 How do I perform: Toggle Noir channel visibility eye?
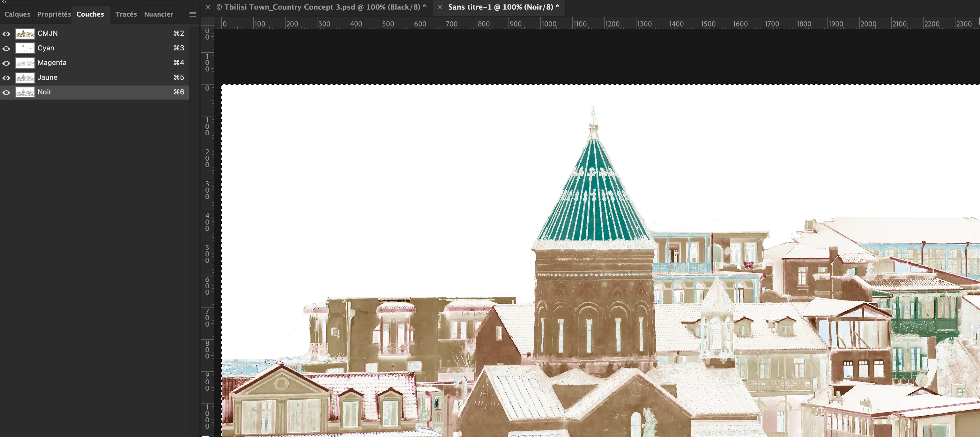(6, 93)
